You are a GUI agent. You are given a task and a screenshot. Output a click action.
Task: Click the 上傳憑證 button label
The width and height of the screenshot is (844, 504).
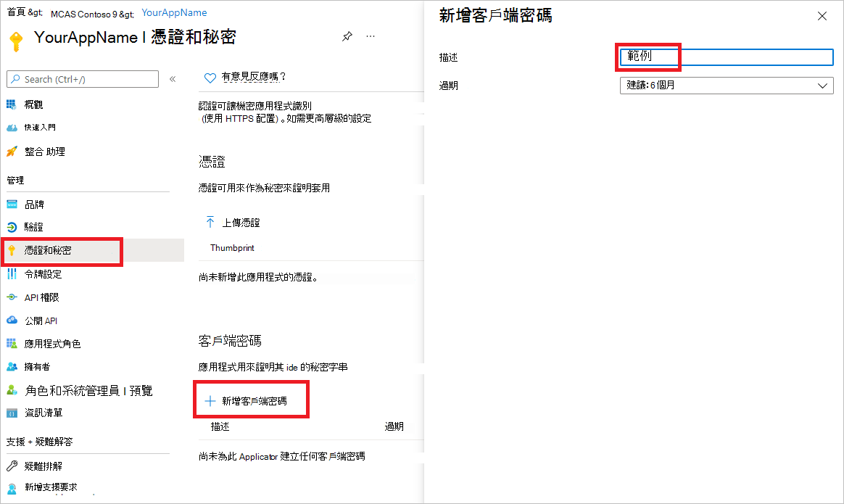pyautogui.click(x=241, y=223)
